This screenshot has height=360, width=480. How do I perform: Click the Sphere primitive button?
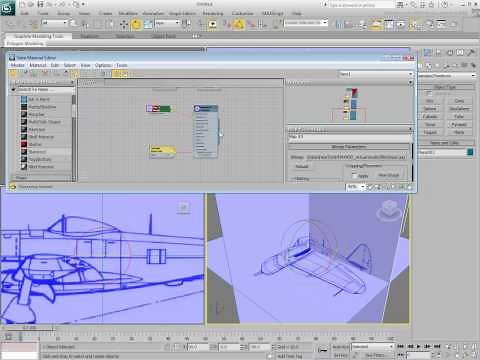pos(430,109)
